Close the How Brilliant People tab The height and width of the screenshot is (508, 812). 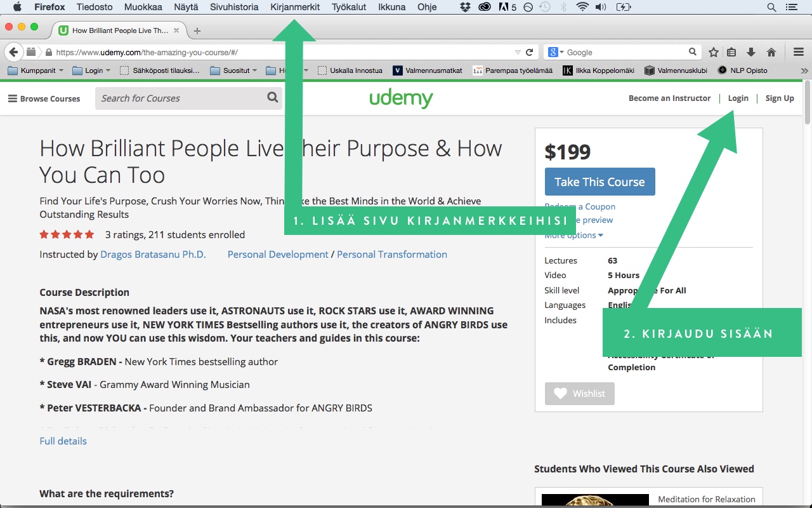coord(176,30)
